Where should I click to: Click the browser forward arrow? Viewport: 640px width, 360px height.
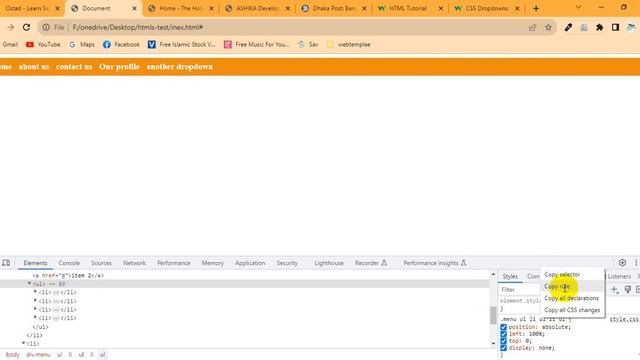pyautogui.click(x=11, y=27)
